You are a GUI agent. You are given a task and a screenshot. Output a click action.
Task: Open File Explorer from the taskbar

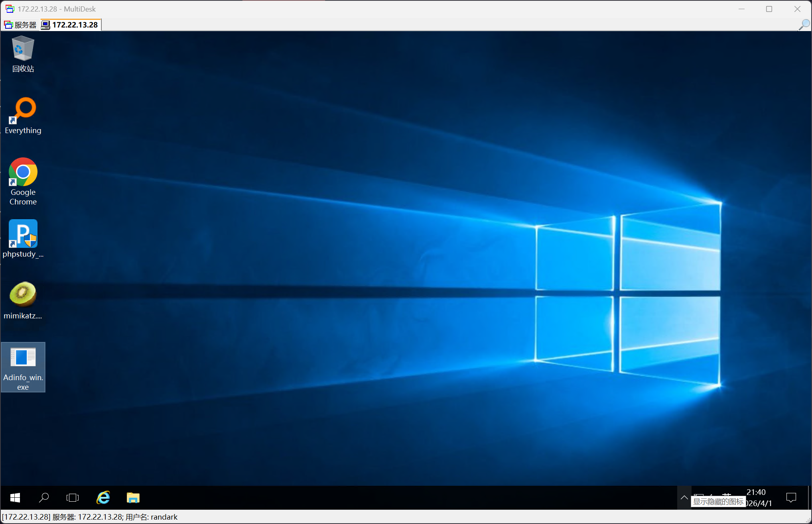pyautogui.click(x=133, y=497)
